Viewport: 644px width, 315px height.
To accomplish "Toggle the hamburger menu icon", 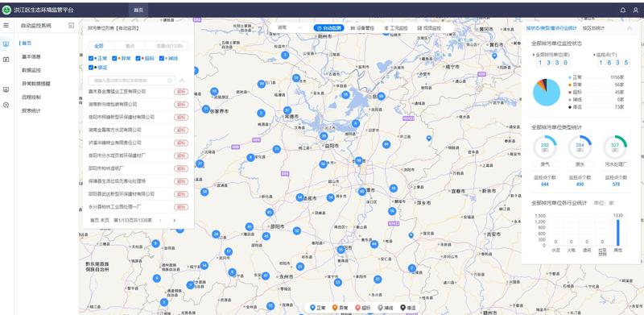I will pyautogui.click(x=6, y=26).
